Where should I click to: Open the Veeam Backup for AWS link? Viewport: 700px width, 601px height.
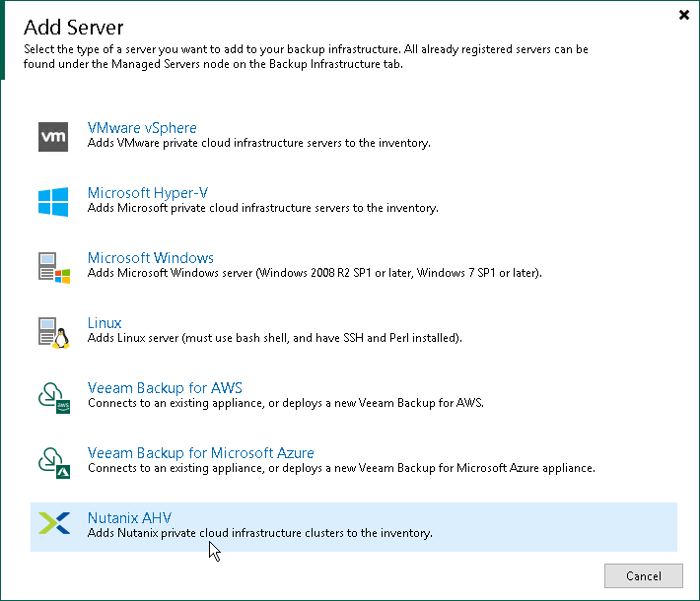[x=165, y=388]
